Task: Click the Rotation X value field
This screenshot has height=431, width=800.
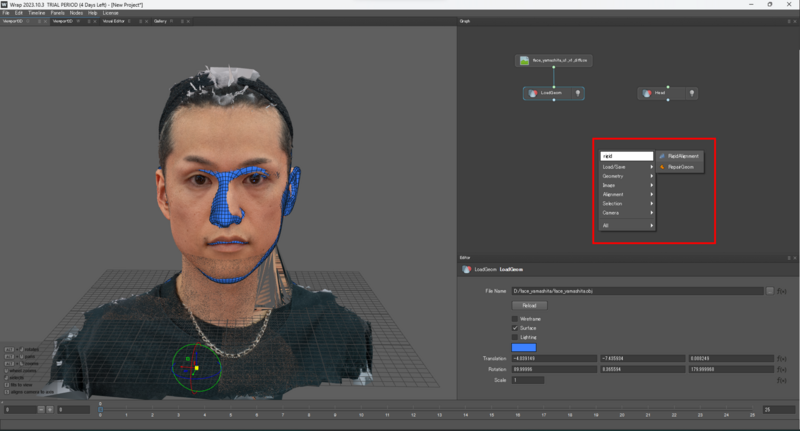Action: click(554, 369)
